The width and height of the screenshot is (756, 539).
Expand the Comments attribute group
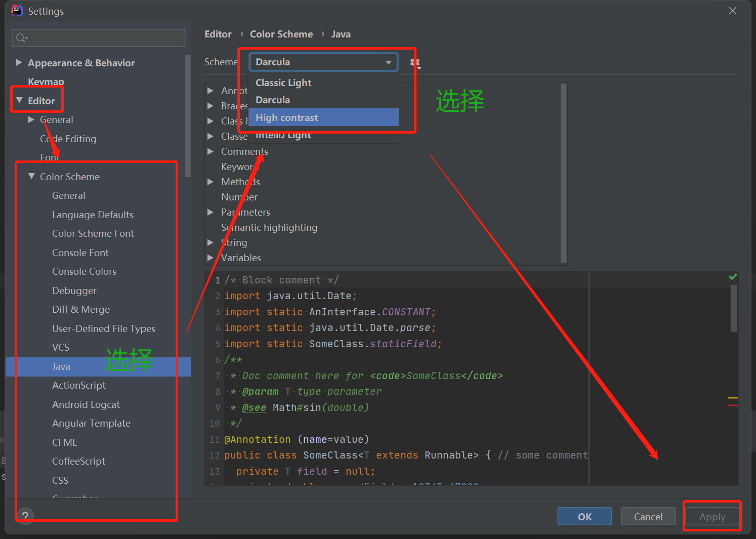coord(211,151)
